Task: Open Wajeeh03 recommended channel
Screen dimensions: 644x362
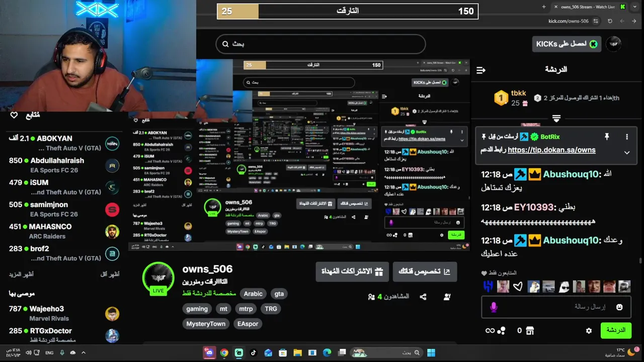Action: pyautogui.click(x=64, y=313)
